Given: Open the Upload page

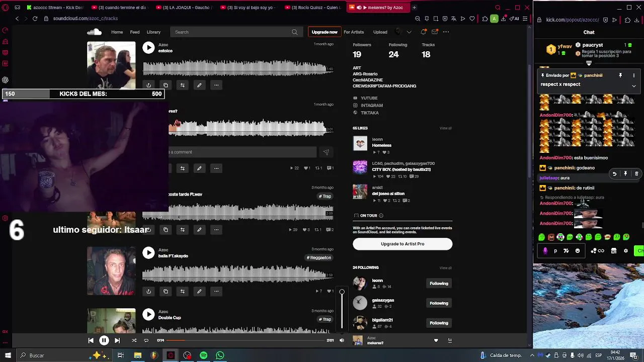Looking at the screenshot, I should click(x=380, y=32).
